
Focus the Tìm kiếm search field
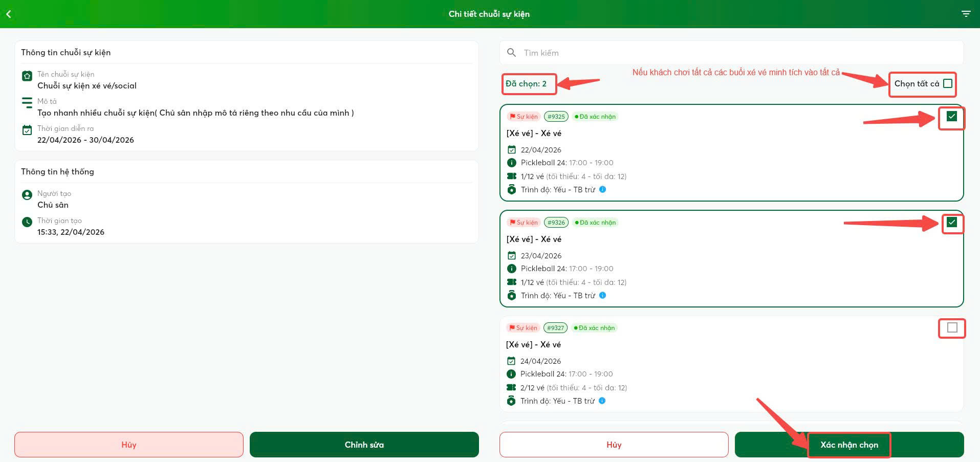[732, 53]
